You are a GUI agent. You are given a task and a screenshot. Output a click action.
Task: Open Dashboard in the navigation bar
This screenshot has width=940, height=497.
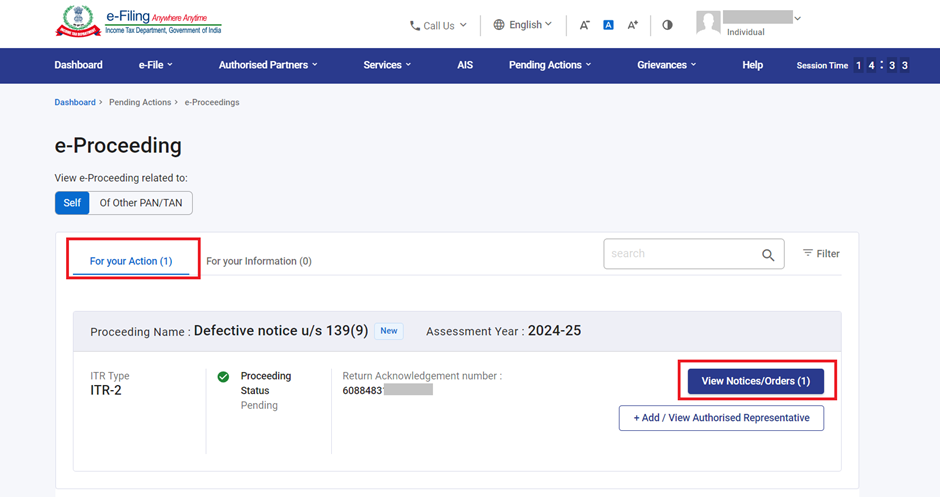coord(79,65)
